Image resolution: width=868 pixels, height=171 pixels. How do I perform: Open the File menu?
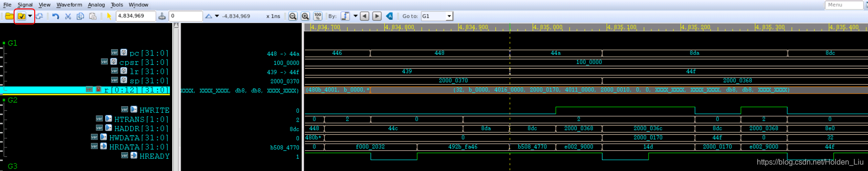(8, 5)
